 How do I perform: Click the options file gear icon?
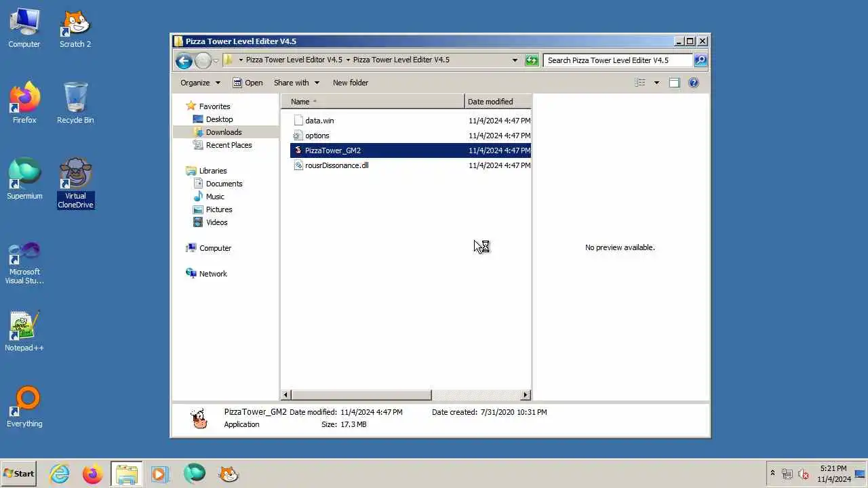tap(298, 136)
